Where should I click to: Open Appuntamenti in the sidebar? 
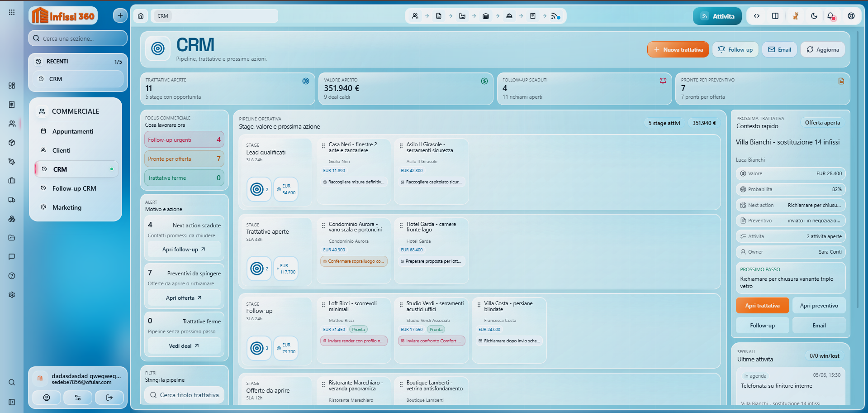pyautogui.click(x=73, y=131)
